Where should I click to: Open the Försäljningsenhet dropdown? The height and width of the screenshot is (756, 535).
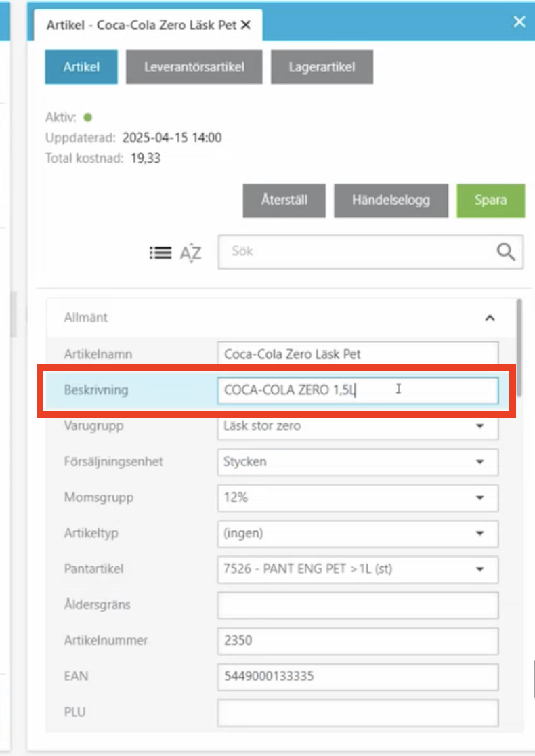tap(358, 462)
